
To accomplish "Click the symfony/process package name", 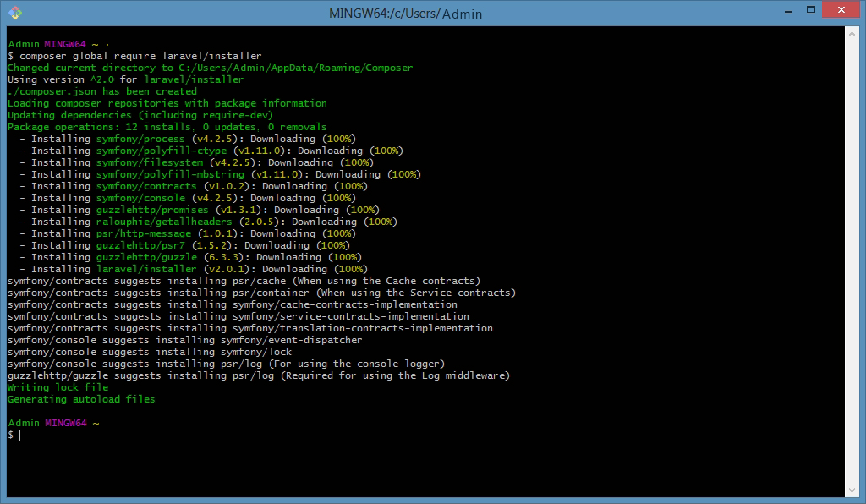I will [140, 140].
